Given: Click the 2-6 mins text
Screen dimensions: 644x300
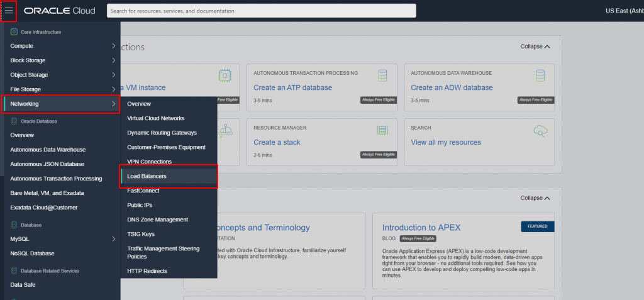Looking at the screenshot, I should [263, 155].
